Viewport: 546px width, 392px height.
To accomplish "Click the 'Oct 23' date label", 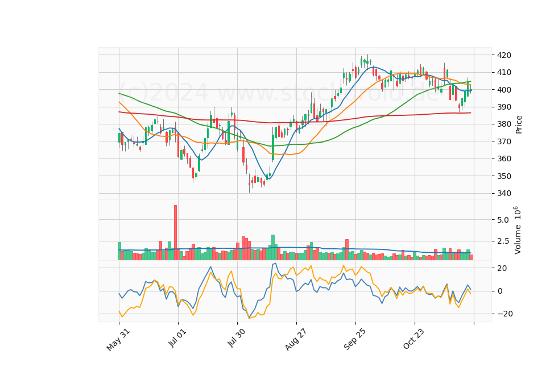I will click(414, 339).
